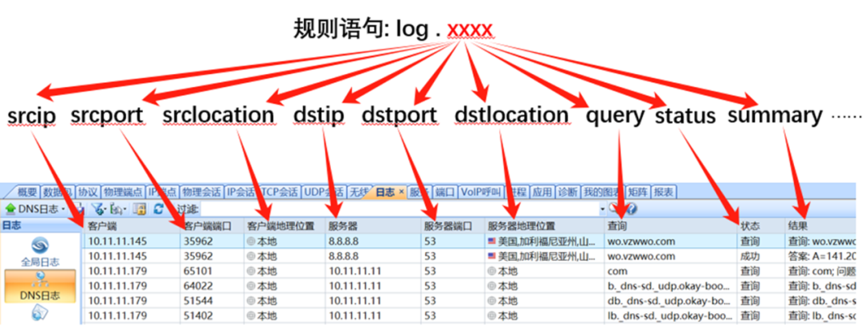Open the 我的图表 tab
This screenshot has width=868, height=326.
coord(602,192)
